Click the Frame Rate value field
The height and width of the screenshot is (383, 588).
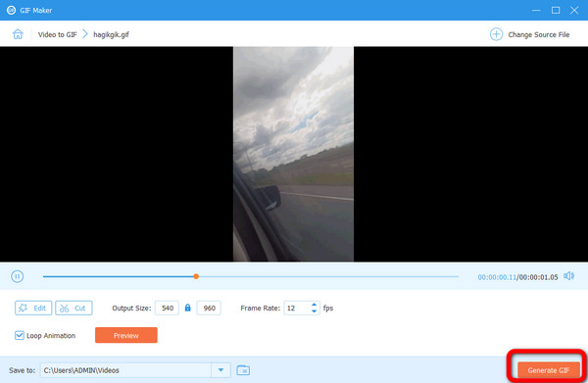point(297,308)
